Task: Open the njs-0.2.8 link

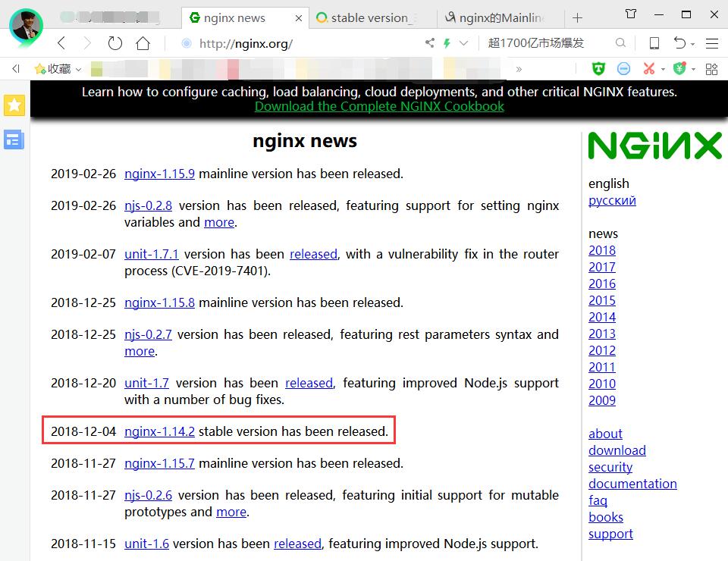Action: (x=148, y=205)
